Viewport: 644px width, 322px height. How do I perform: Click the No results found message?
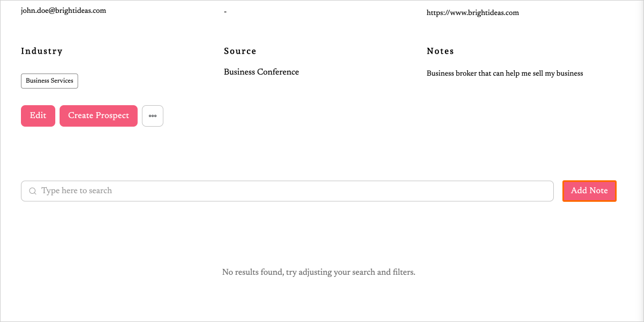tap(319, 272)
